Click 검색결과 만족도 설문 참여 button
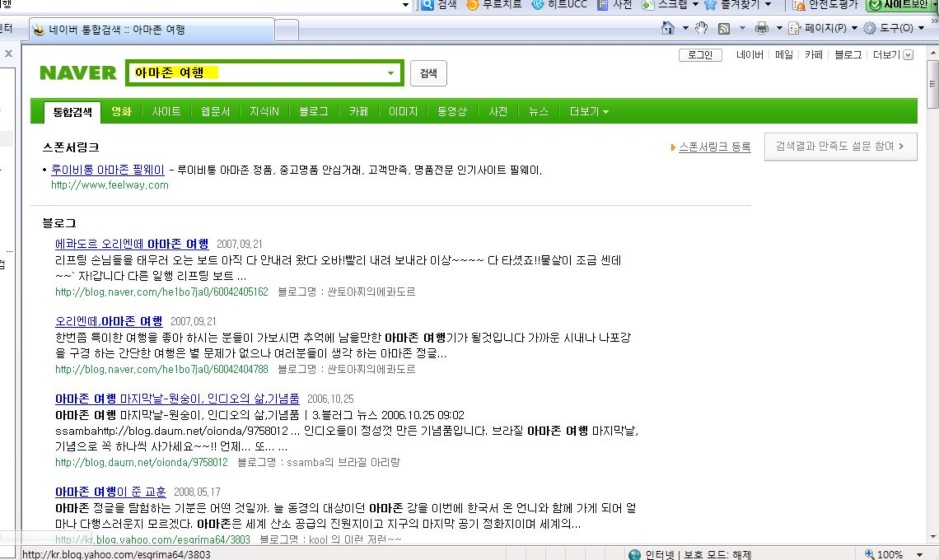Viewport: 939px width, 560px height. pos(840,146)
